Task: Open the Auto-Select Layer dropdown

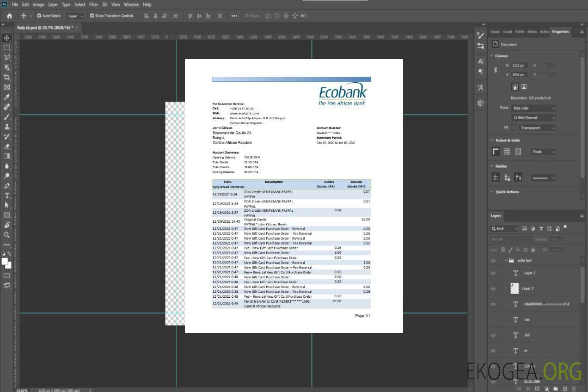Action: point(75,16)
